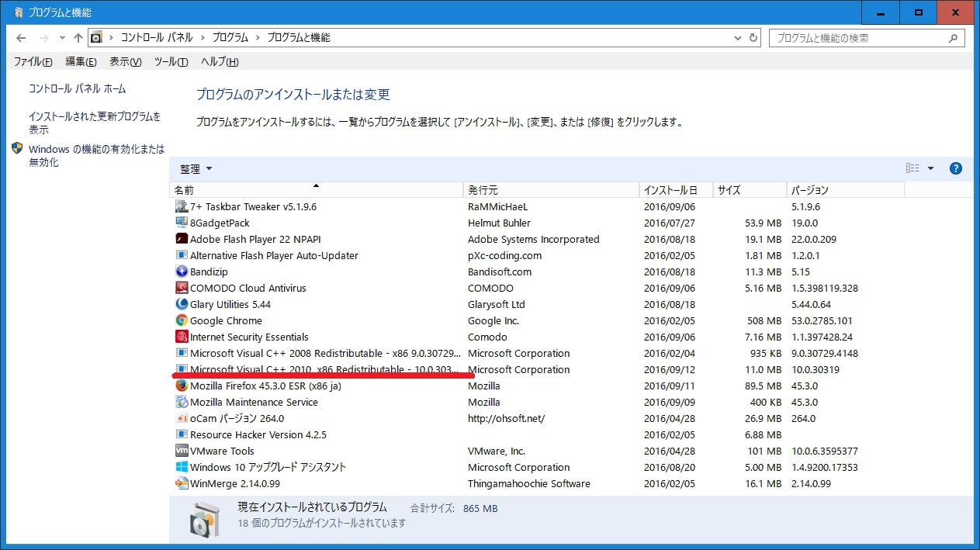This screenshot has height=550, width=980.
Task: Click the http://ohsoft.net/ publisher cell
Action: pos(507,419)
